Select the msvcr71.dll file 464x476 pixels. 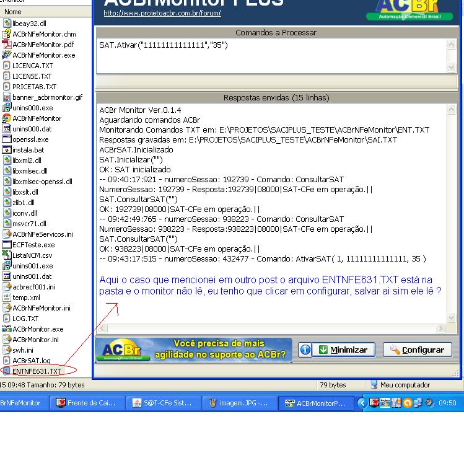29,224
